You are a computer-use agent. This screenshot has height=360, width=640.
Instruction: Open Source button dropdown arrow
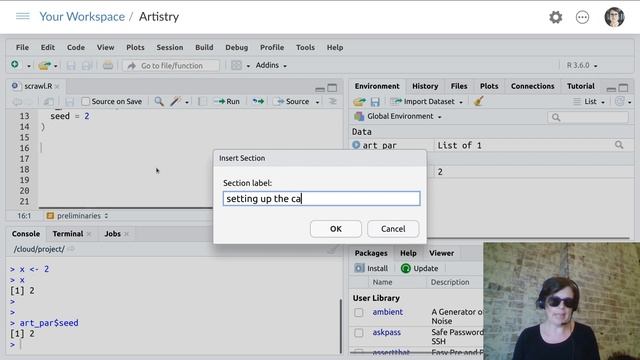pos(317,102)
